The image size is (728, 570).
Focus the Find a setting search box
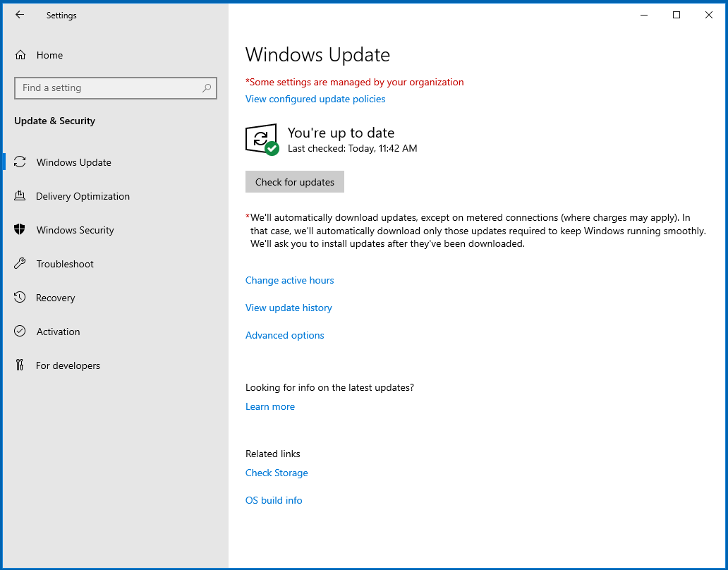click(x=116, y=88)
